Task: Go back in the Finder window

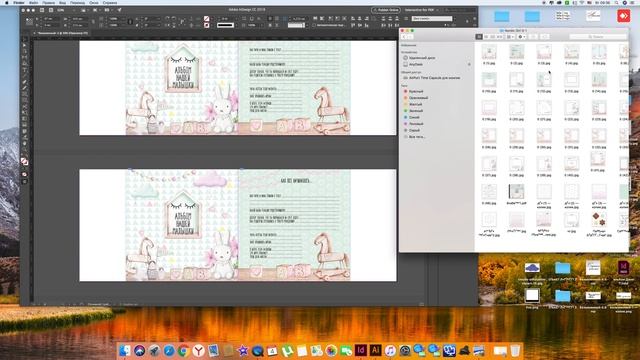Action: (405, 37)
